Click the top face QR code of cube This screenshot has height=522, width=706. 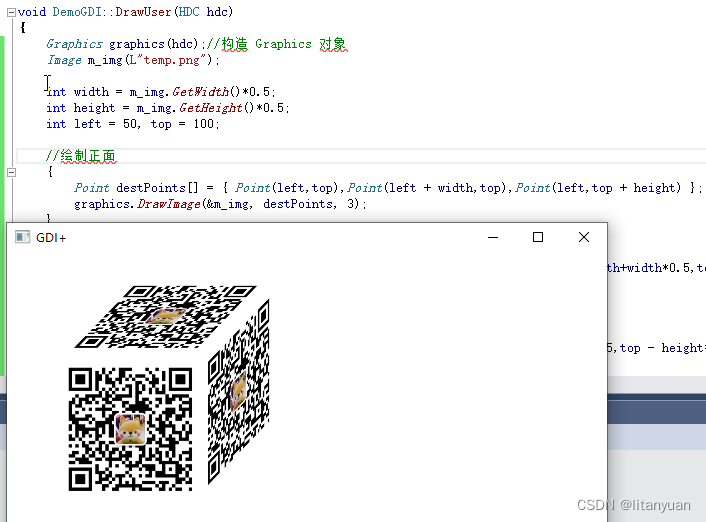coord(166,317)
